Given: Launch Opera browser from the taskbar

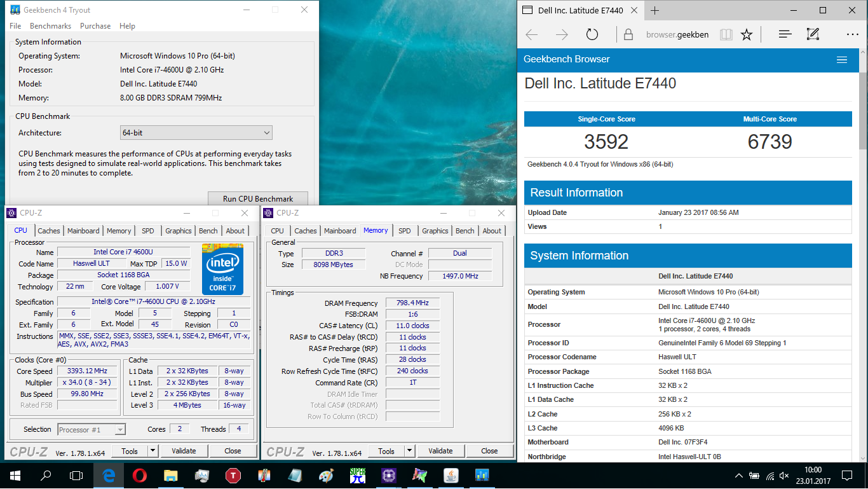Looking at the screenshot, I should click(x=140, y=475).
